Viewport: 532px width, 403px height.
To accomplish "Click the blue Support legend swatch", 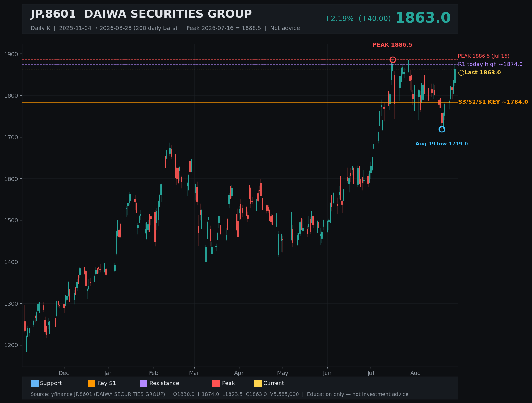I will [x=35, y=383].
